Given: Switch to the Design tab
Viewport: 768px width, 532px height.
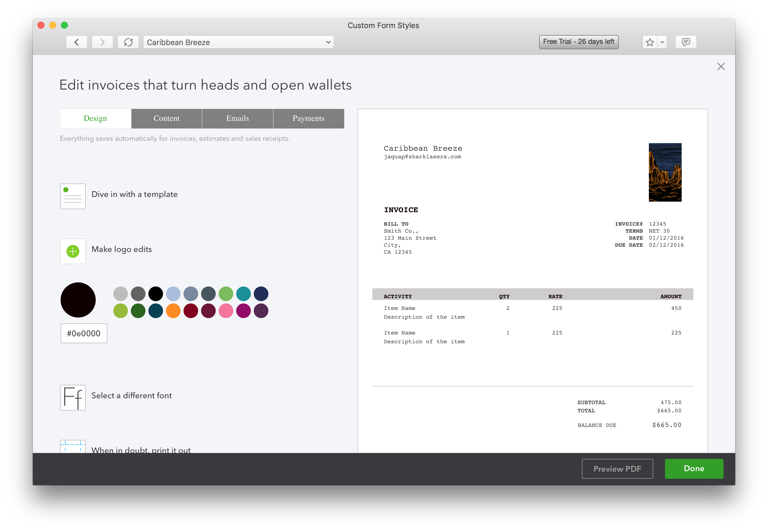Looking at the screenshot, I should click(x=95, y=118).
